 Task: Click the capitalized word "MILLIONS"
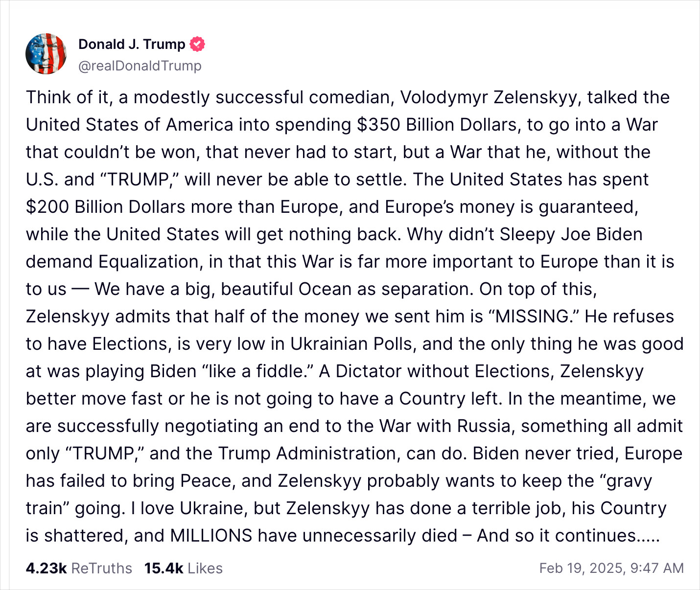pos(211,536)
